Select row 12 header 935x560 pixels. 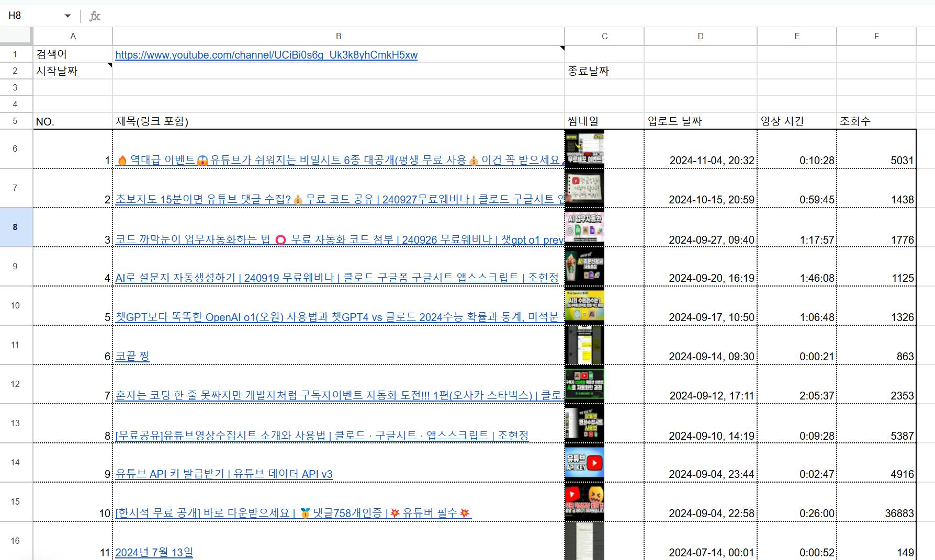(x=15, y=384)
